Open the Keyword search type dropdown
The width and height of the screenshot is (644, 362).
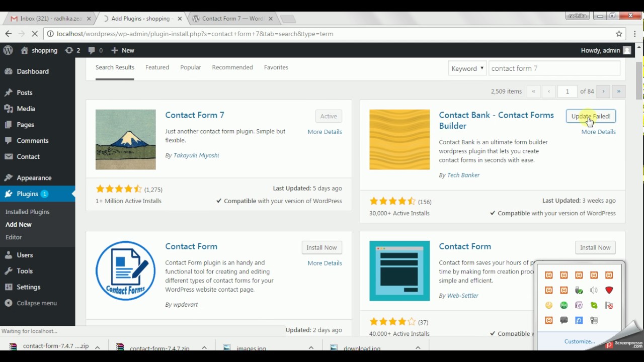point(467,68)
